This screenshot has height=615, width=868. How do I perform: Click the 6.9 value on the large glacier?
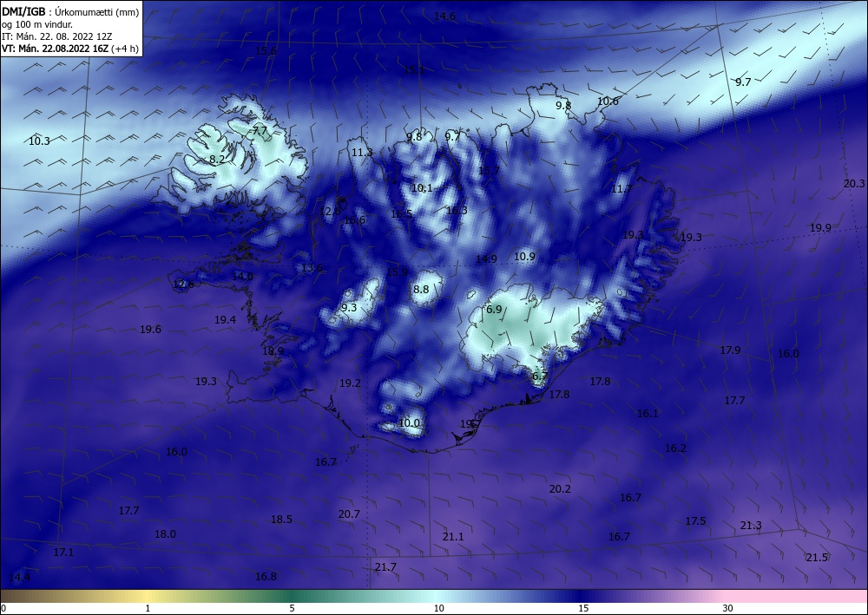(x=494, y=309)
